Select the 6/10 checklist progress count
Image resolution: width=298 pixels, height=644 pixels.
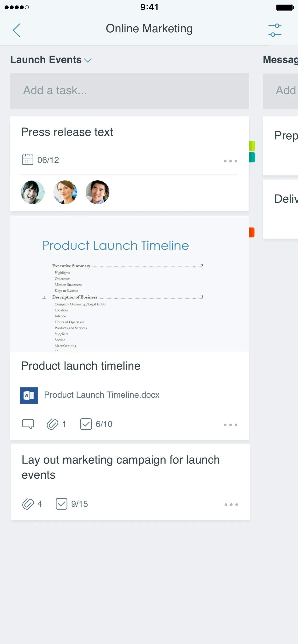coord(104,424)
